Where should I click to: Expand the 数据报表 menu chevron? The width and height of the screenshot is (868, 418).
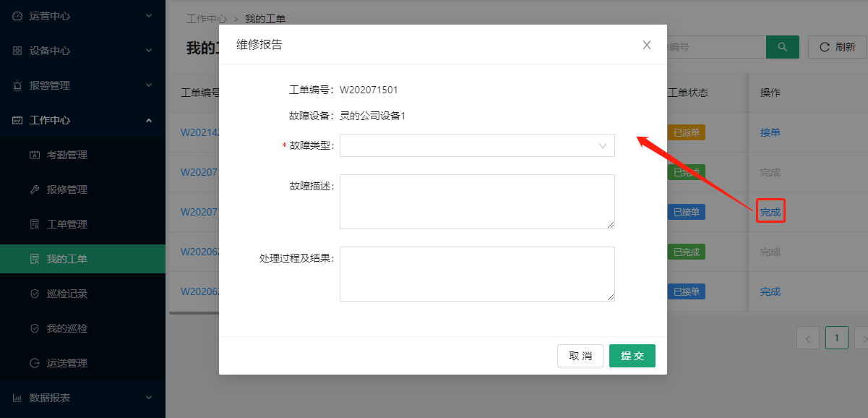pyautogui.click(x=149, y=397)
